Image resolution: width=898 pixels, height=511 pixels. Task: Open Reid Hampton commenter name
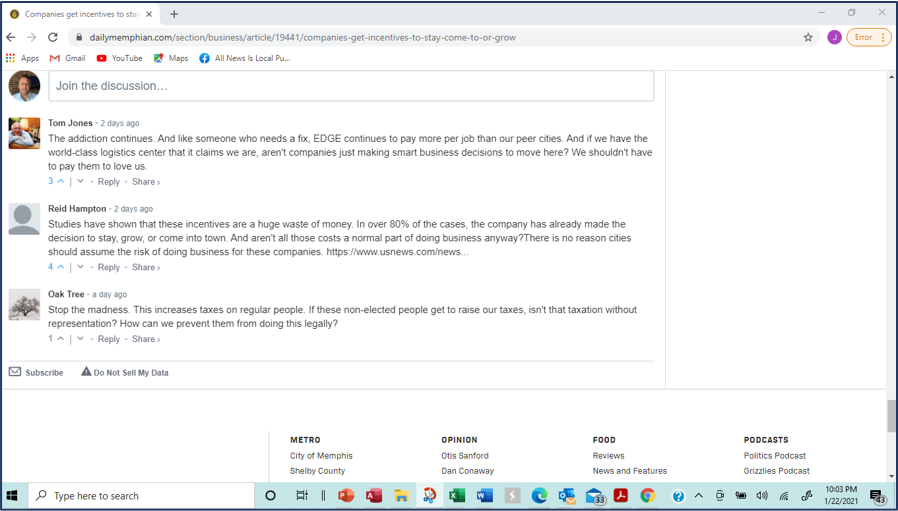tap(77, 209)
